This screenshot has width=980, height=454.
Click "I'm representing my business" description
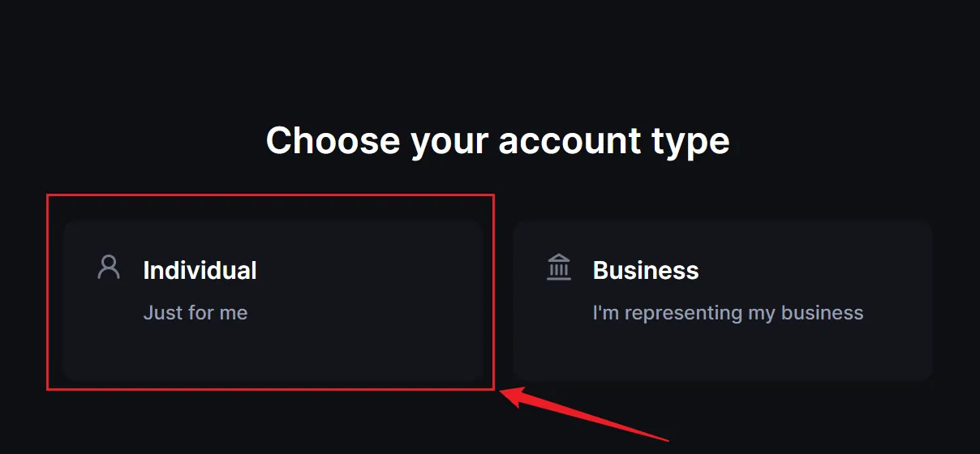pos(728,313)
